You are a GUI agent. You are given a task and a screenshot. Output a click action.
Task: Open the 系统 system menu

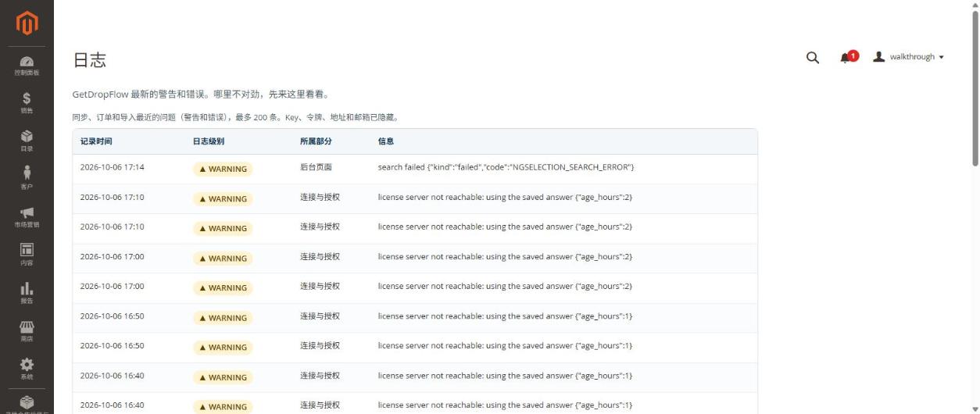click(x=27, y=369)
